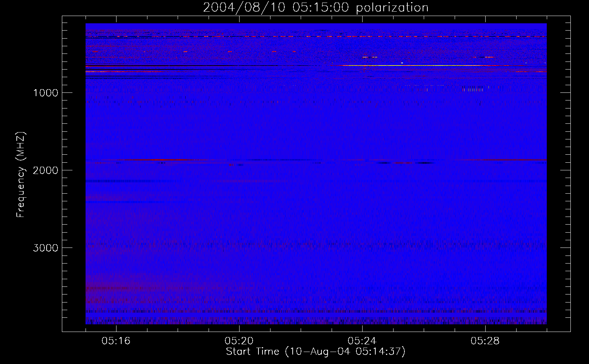Click the plot title "2004/08/10 05:15:00 polarization"
This screenshot has height=364, width=589.
tap(316, 7)
